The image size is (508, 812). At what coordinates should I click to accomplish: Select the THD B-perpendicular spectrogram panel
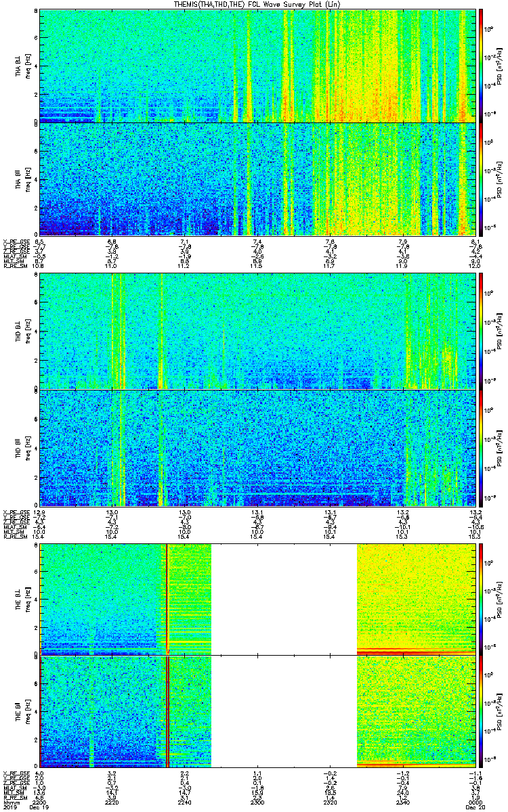[x=257, y=331]
